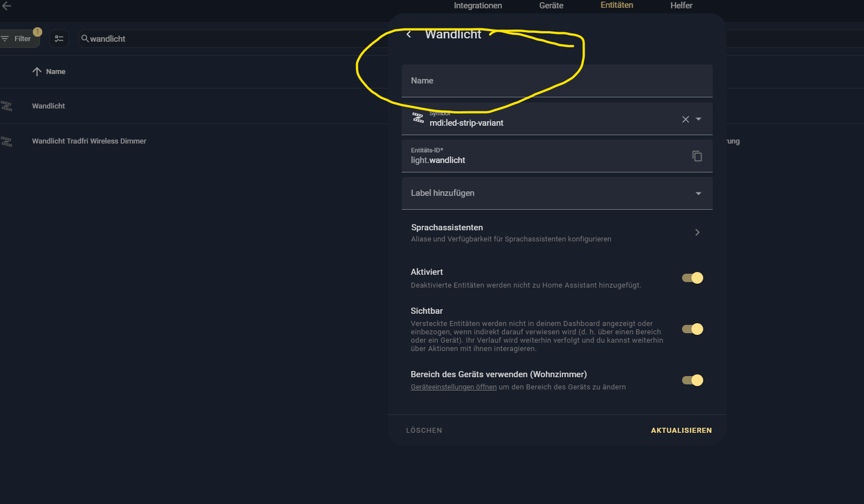
Task: Clear the symbol field with X
Action: [x=685, y=120]
